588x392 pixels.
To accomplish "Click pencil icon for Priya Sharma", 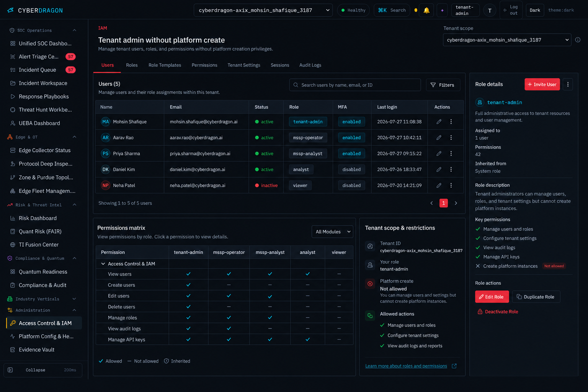I will [x=439, y=154].
